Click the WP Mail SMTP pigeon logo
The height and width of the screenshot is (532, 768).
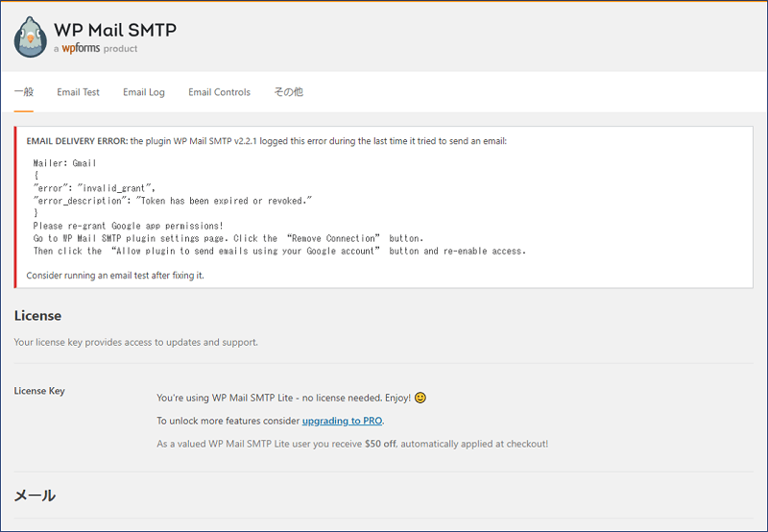[x=31, y=37]
